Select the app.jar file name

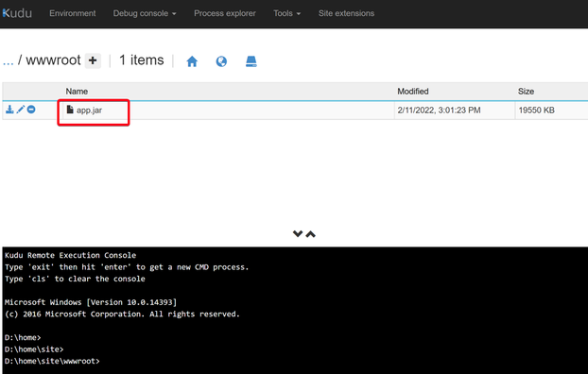(x=89, y=110)
